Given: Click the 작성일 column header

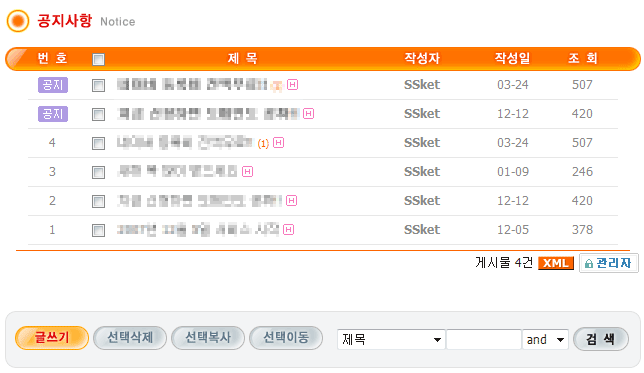Looking at the screenshot, I should click(512, 58).
